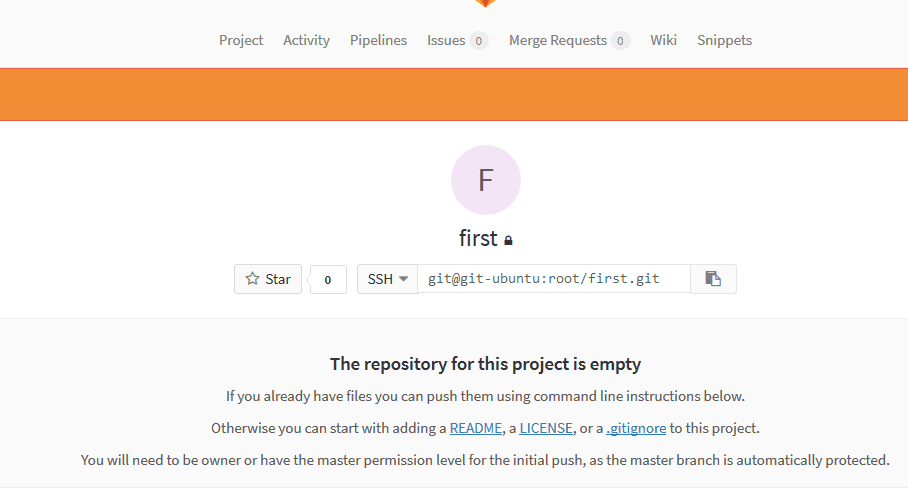Copy the repository URL to clipboard
The image size is (908, 502).
(713, 279)
